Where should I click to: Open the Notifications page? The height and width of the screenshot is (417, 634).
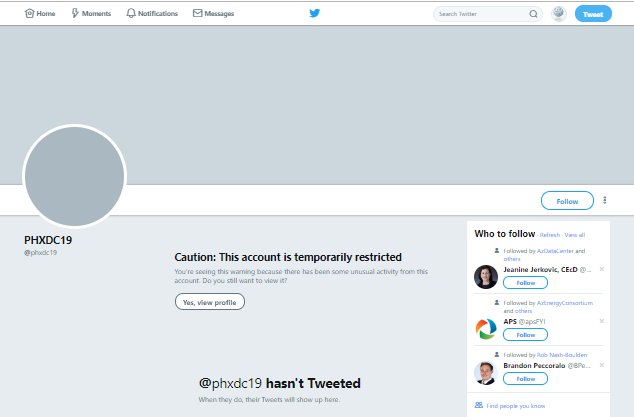pos(152,13)
